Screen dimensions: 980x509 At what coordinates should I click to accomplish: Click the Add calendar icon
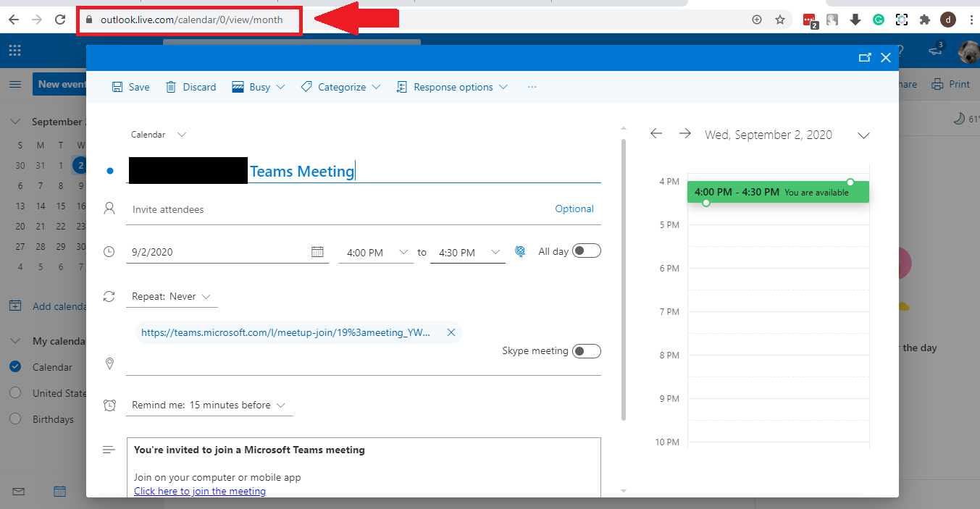[x=15, y=306]
